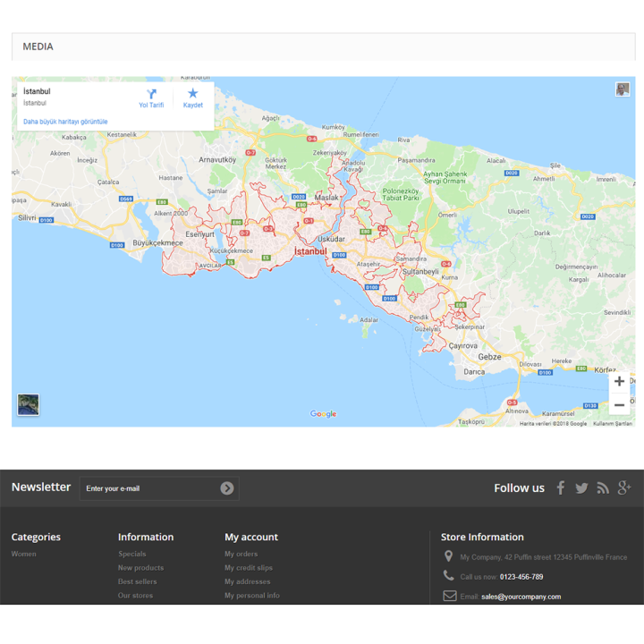Click the Sultanbeyli label on the map
The height and width of the screenshot is (644, 644).
420,272
